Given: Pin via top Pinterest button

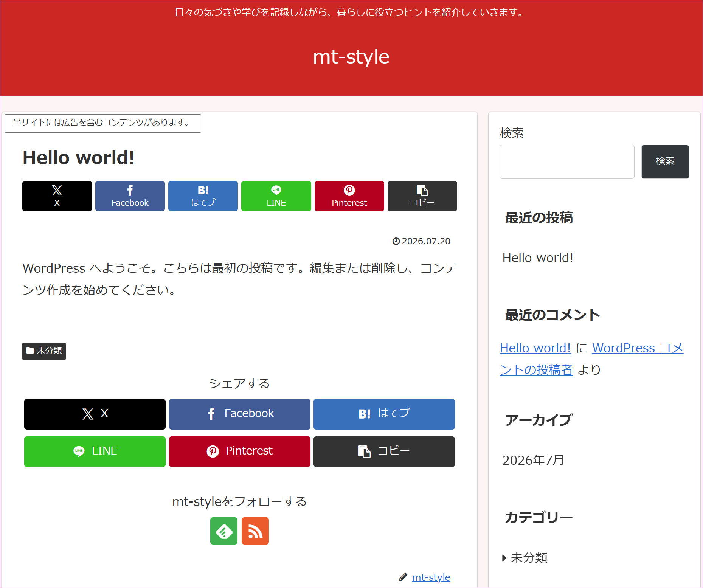Looking at the screenshot, I should pos(349,196).
